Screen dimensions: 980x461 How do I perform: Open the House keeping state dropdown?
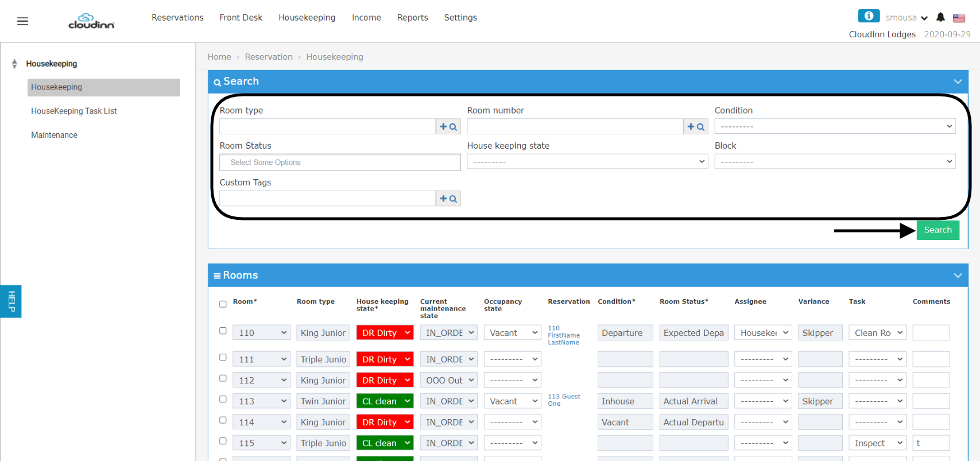pyautogui.click(x=587, y=162)
